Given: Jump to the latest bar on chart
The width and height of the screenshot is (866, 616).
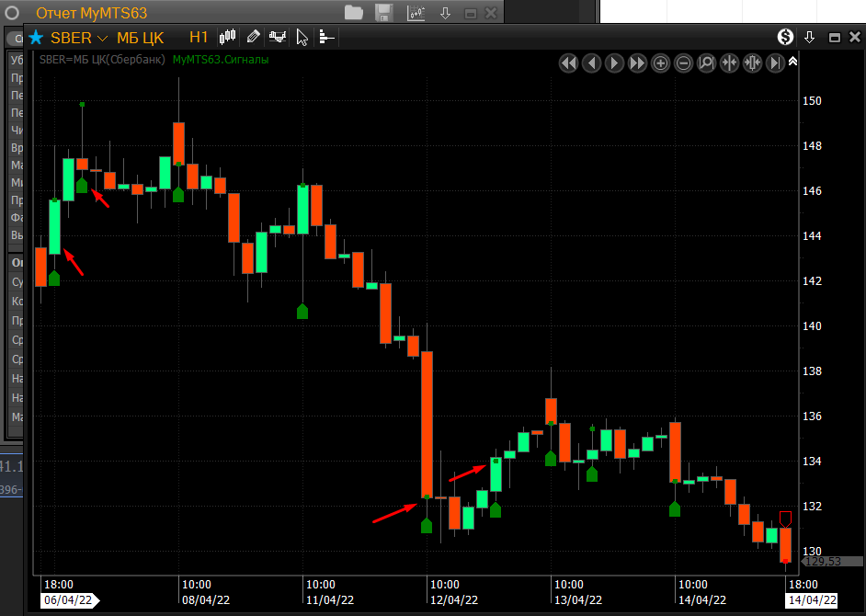Looking at the screenshot, I should click(x=775, y=63).
